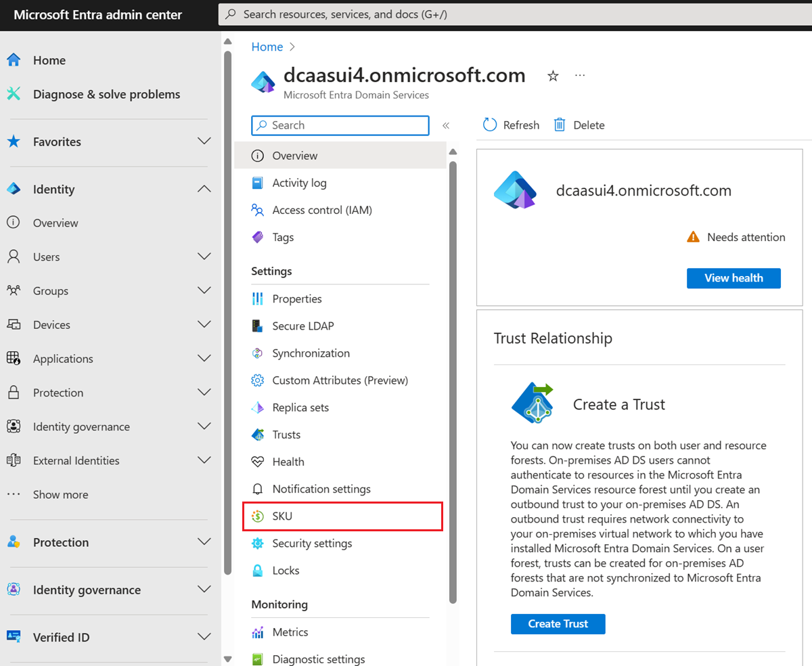812x666 pixels.
Task: Expand the Groups submenu chevron
Action: [x=204, y=290]
